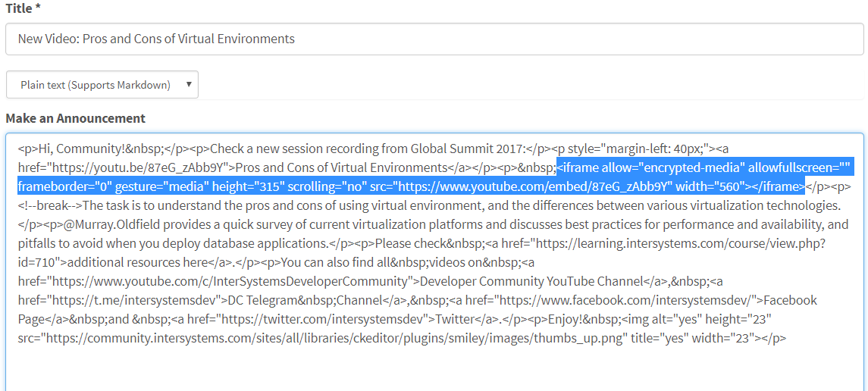Place cursor on the "Hi, Community!" text
The image size is (868, 391).
pos(76,149)
